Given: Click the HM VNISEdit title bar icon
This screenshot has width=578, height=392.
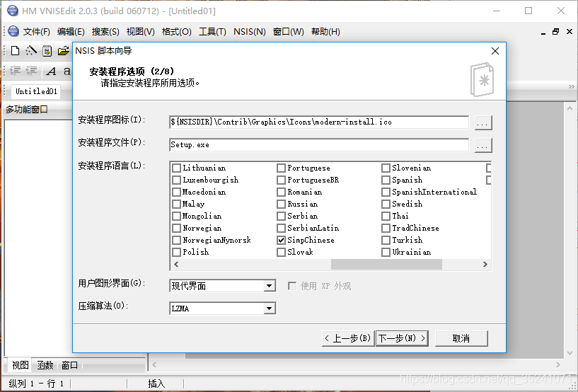Looking at the screenshot, I should (13, 11).
